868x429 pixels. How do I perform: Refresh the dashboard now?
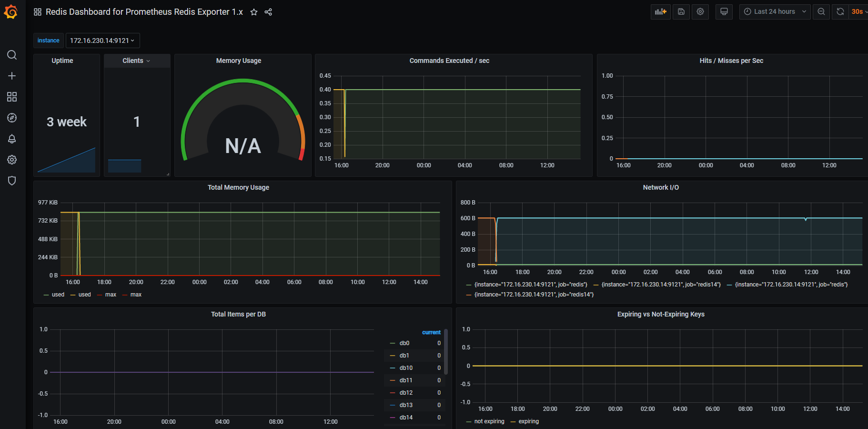pyautogui.click(x=840, y=12)
